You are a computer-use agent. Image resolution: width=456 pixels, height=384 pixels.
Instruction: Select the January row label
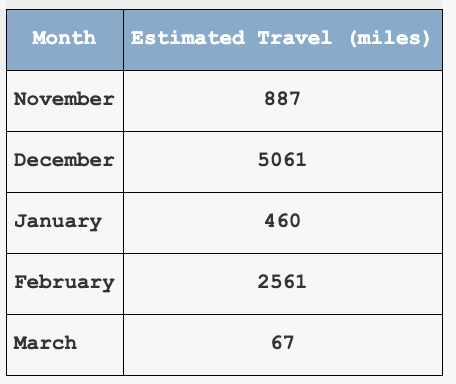tap(58, 222)
